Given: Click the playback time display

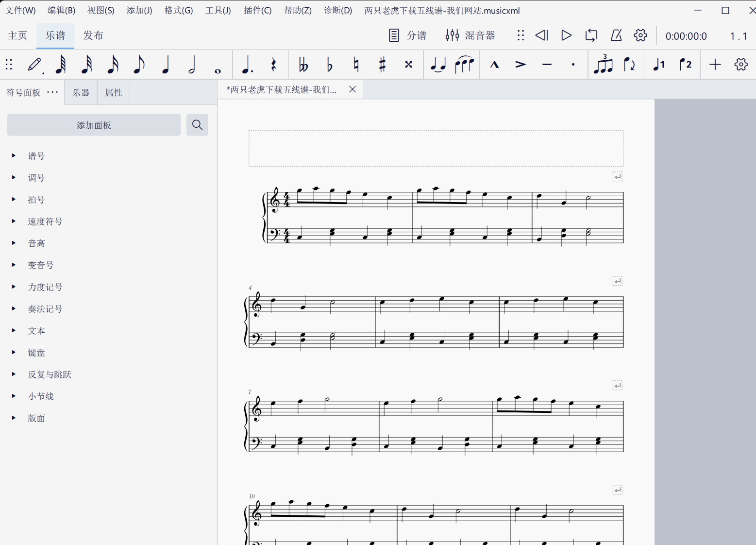Looking at the screenshot, I should tap(686, 36).
